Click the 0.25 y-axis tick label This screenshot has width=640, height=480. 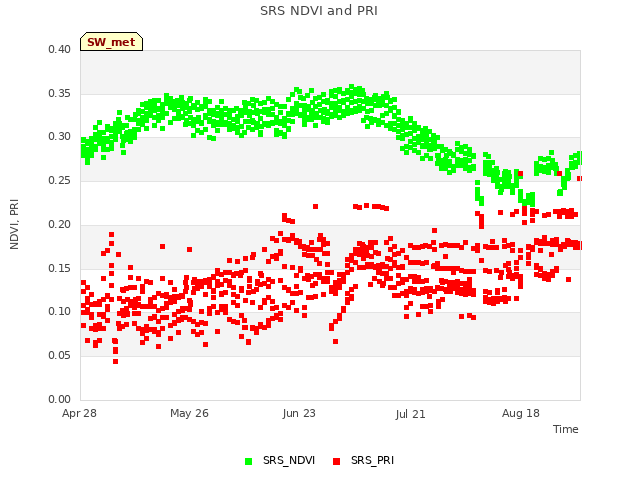(x=60, y=180)
